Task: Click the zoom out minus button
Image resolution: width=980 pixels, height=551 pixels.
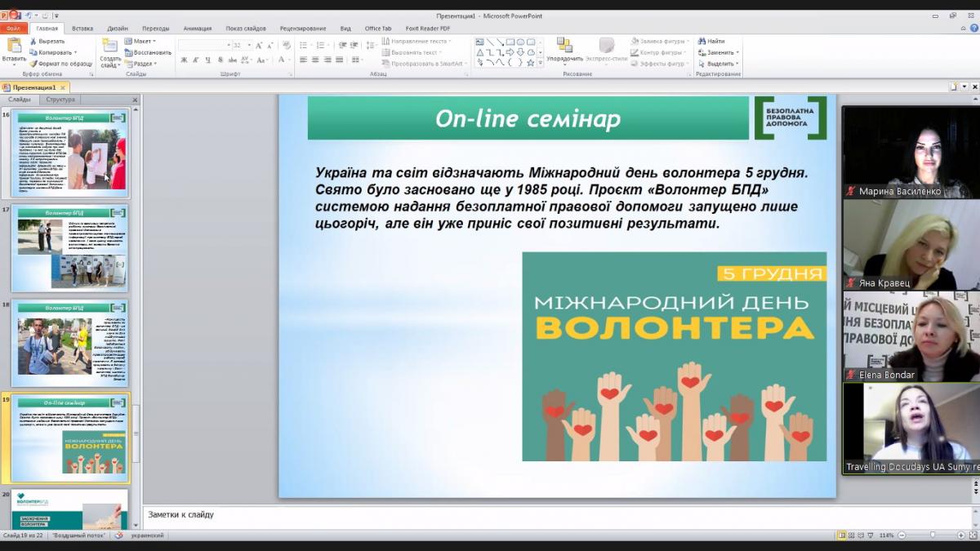Action: [x=902, y=535]
